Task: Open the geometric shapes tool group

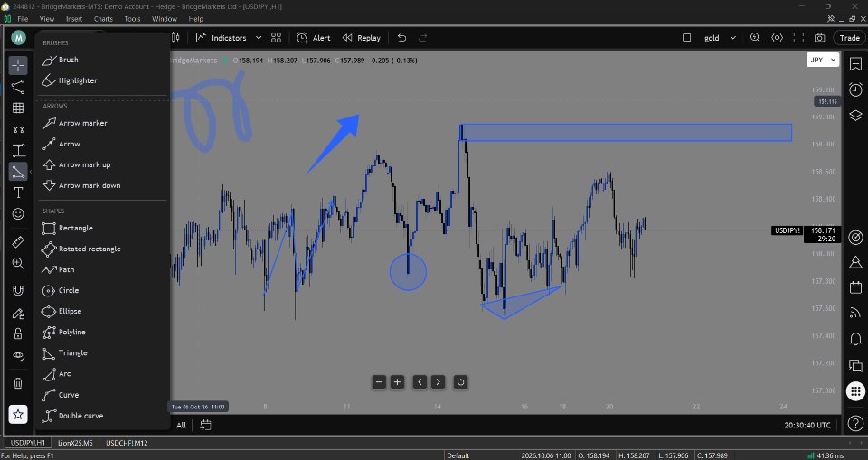Action: click(18, 172)
